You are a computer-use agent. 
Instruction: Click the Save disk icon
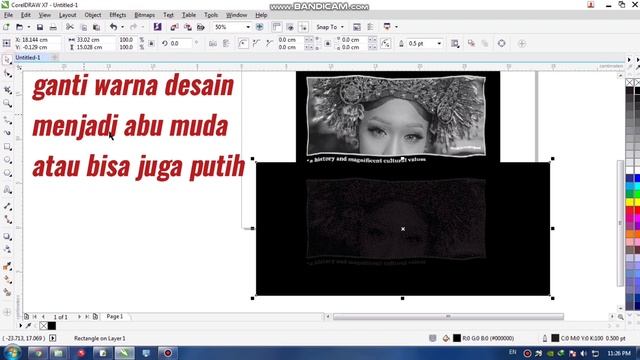[x=40, y=27]
